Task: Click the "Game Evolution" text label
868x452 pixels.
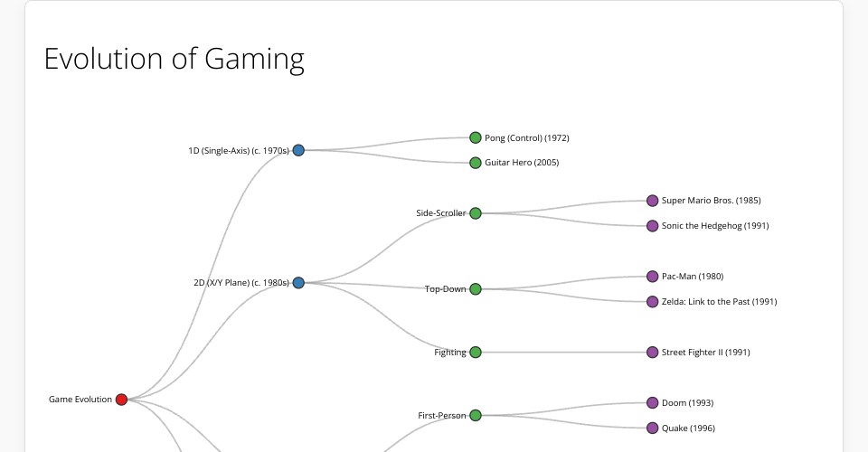Action: (x=80, y=400)
